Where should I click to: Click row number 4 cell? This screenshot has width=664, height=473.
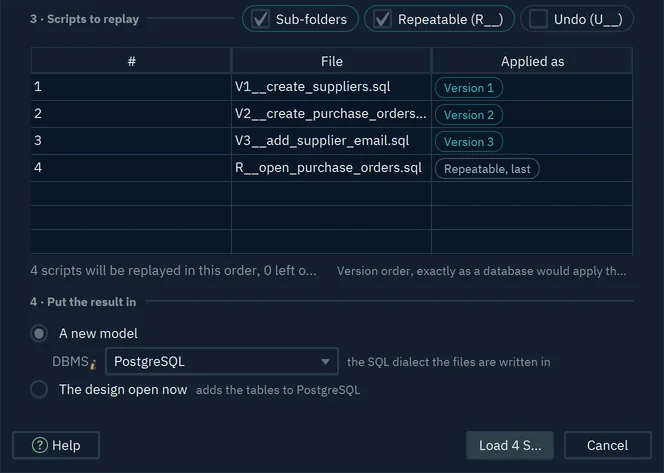(131, 168)
